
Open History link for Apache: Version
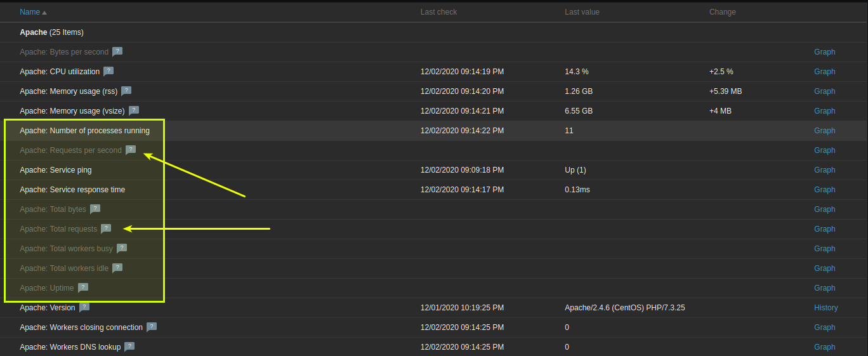(x=825, y=308)
